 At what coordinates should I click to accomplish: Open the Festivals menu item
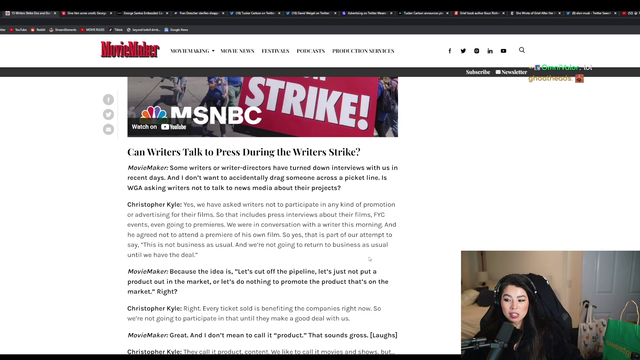(x=275, y=51)
